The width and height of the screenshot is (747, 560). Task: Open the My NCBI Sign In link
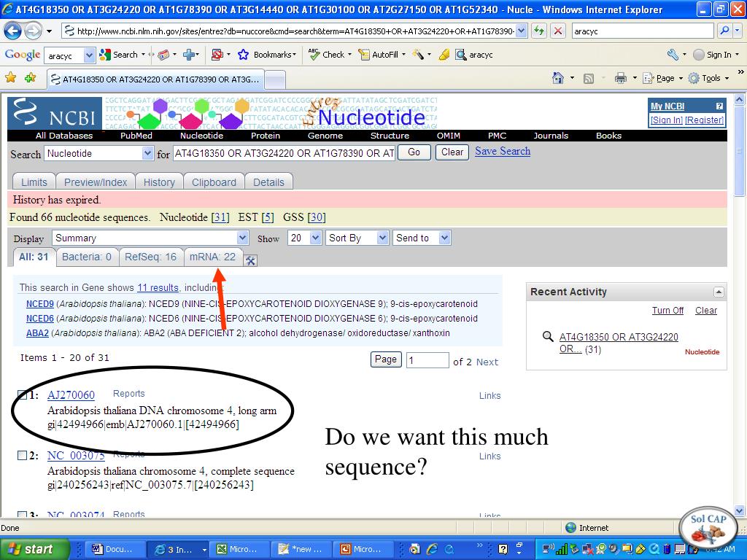tap(667, 120)
